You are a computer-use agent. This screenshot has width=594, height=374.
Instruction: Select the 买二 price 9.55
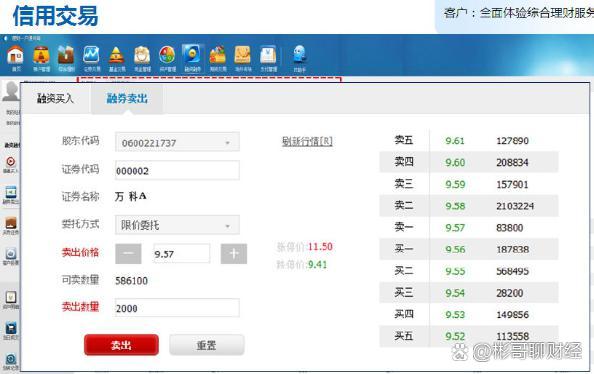(x=455, y=271)
